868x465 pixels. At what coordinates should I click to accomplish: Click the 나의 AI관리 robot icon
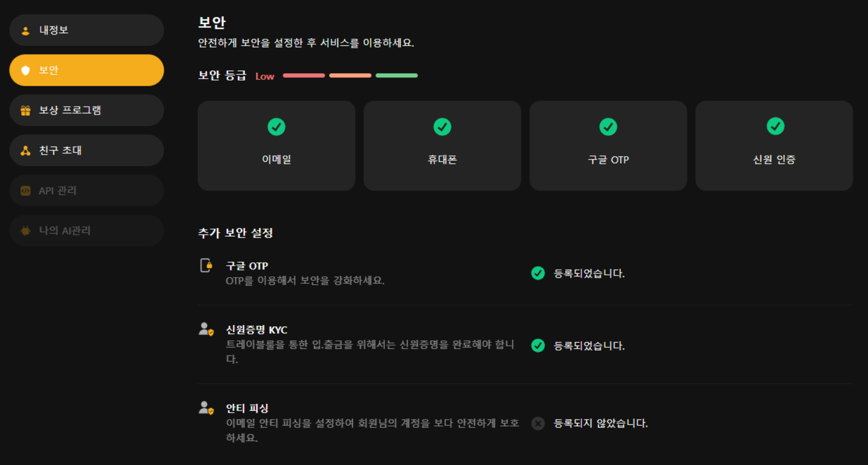[x=26, y=231]
